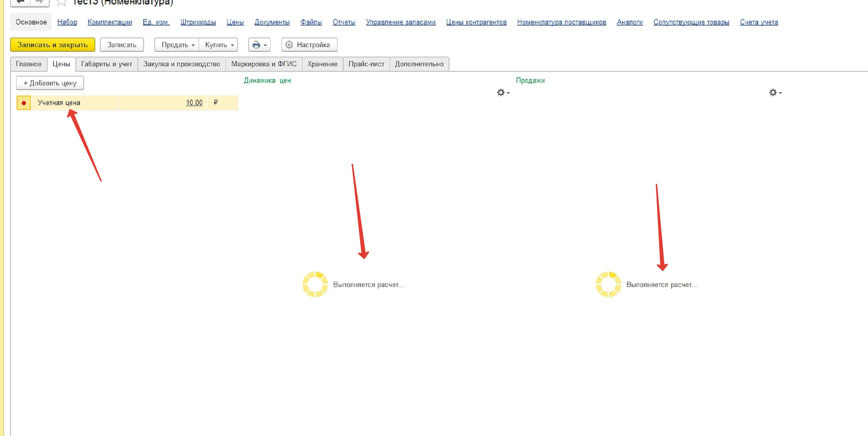Switch to the Прайс-лист tab
The height and width of the screenshot is (436, 868).
click(x=366, y=64)
